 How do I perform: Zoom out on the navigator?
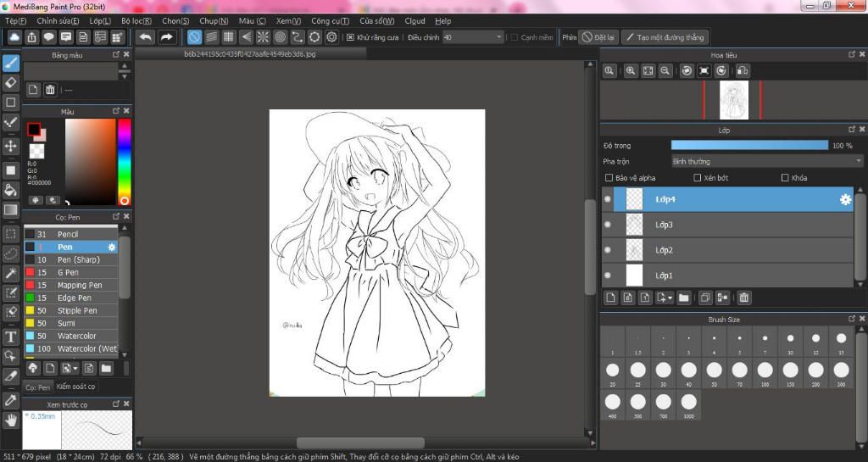point(665,71)
